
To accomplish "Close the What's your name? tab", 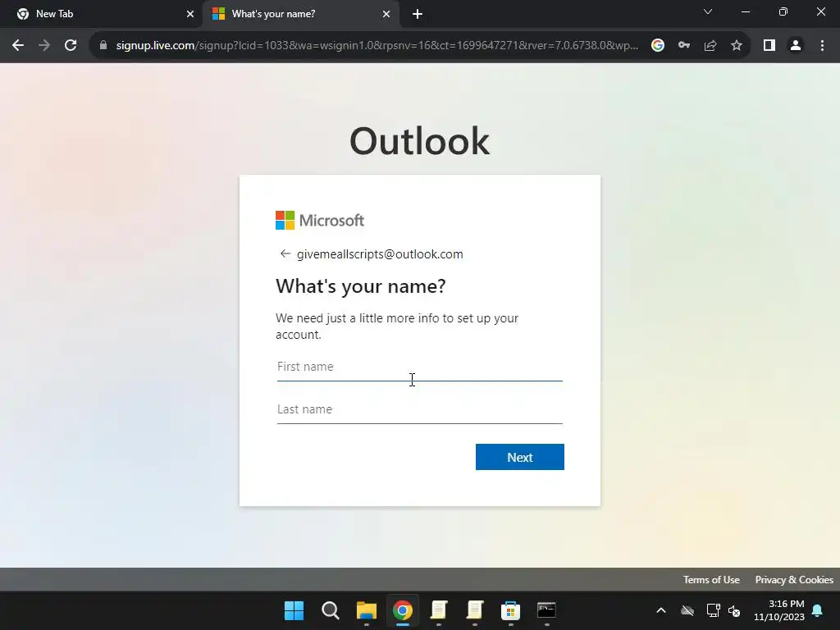I will [386, 14].
